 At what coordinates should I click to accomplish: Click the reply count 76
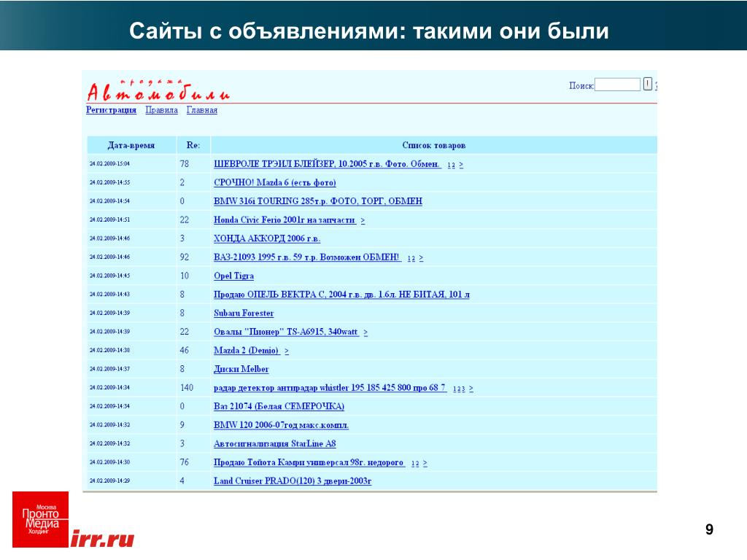(185, 462)
